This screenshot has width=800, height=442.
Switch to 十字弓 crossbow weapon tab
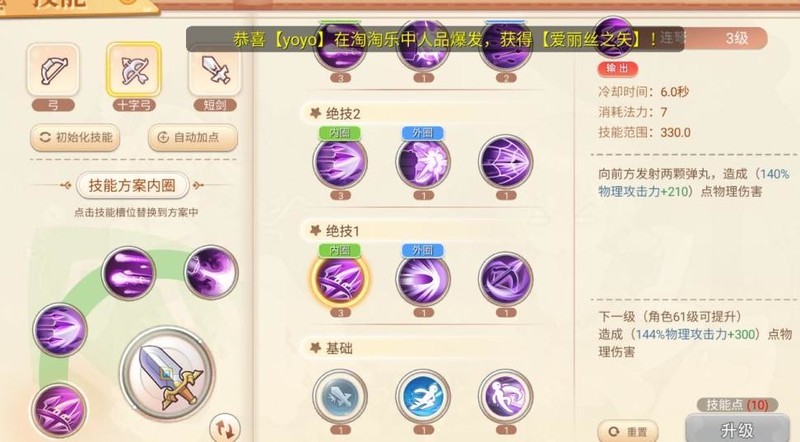coord(134,70)
